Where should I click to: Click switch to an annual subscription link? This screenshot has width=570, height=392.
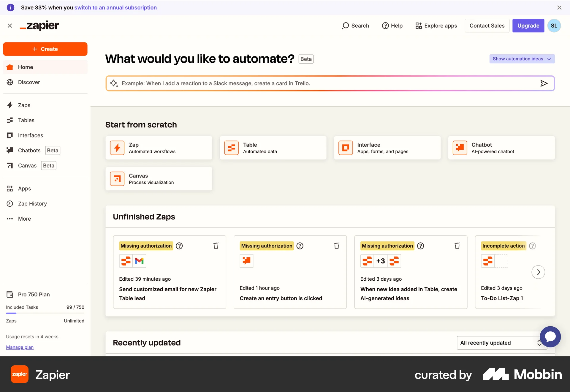(x=115, y=7)
